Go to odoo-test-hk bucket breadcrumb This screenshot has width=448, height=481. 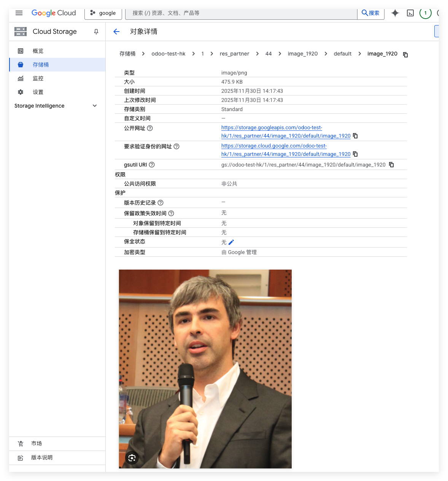(x=168, y=54)
